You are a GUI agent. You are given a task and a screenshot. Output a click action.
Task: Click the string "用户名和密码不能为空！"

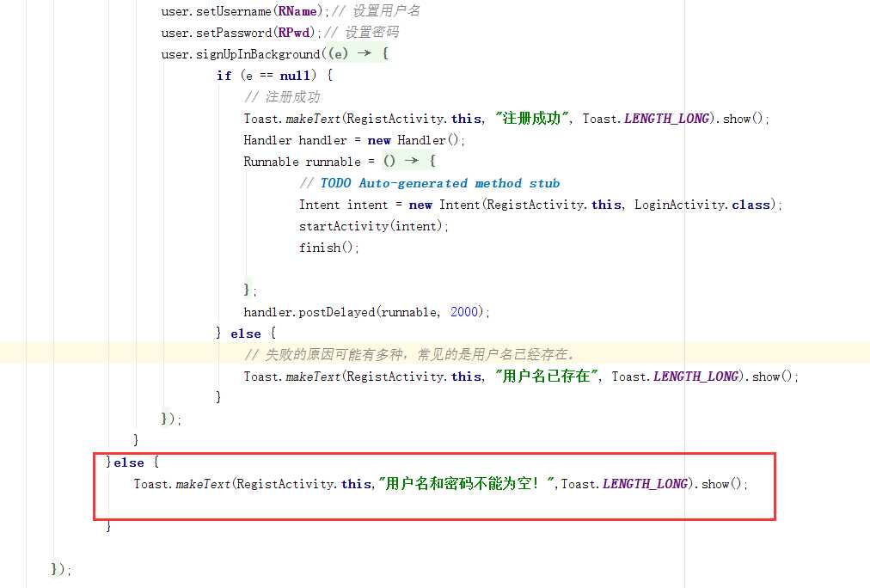(x=467, y=484)
